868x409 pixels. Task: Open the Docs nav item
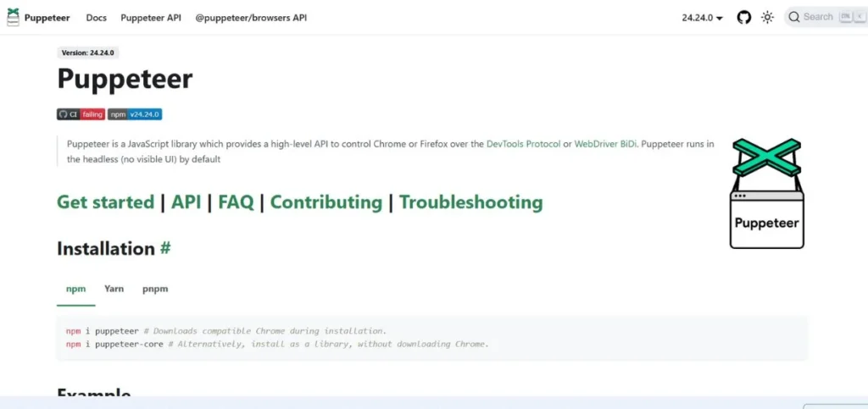[97, 18]
